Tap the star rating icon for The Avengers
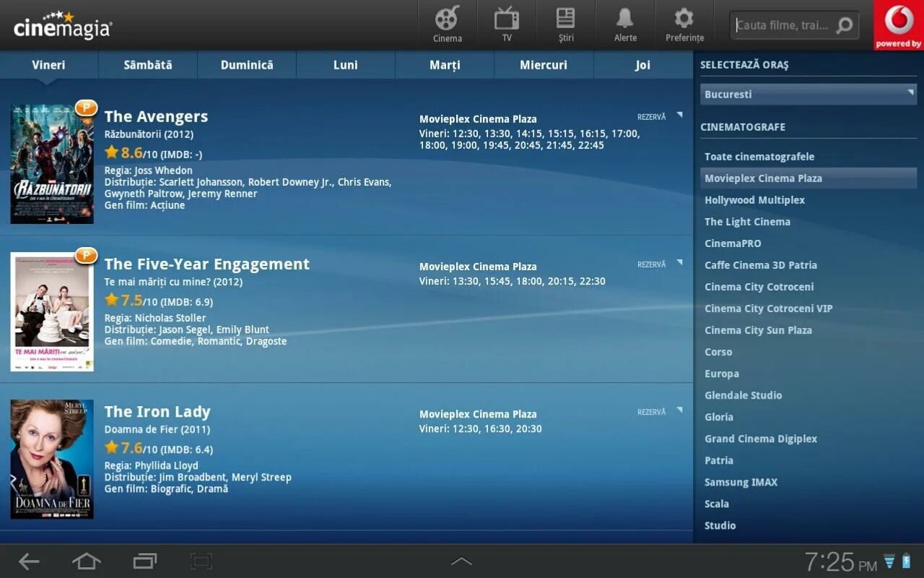The width and height of the screenshot is (924, 578). [111, 152]
